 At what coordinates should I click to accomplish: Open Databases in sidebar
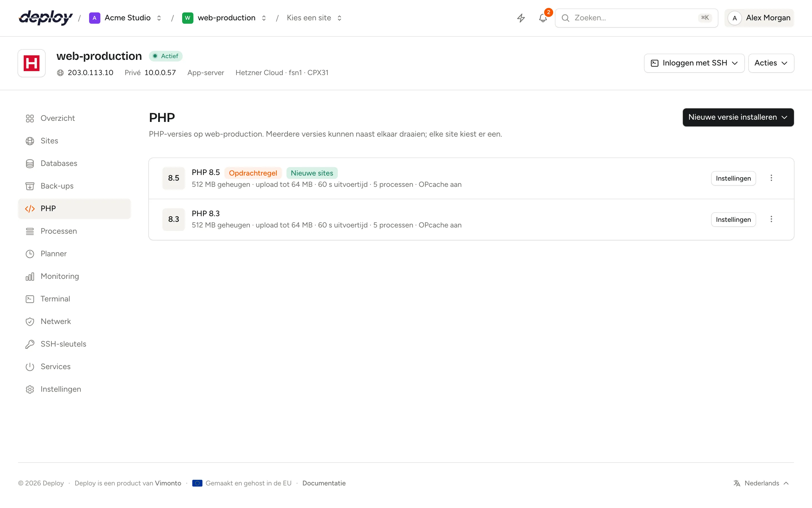click(x=74, y=163)
